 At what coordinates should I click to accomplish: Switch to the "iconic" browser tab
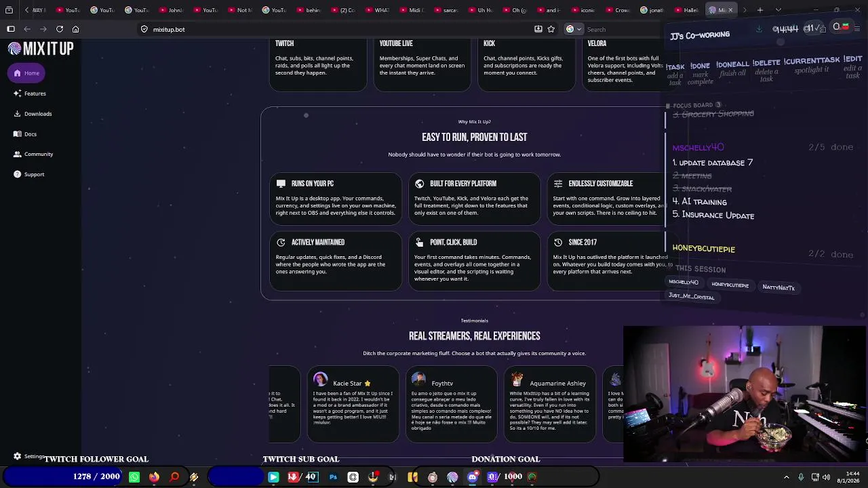tap(585, 10)
